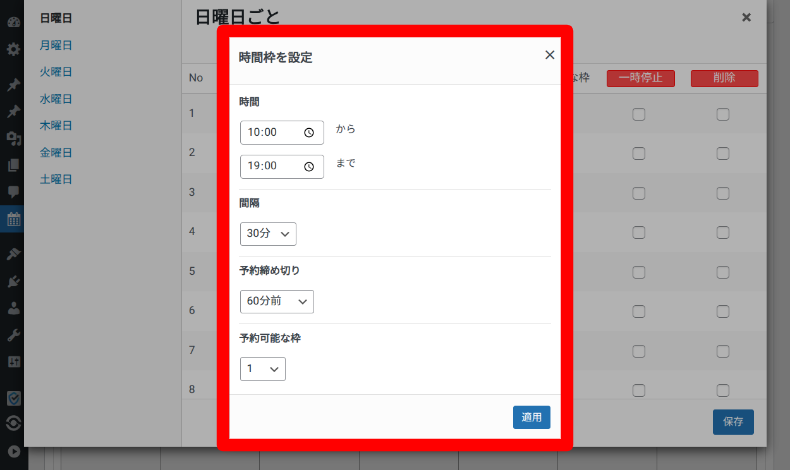Open the Media icon in admin sidebar
Image resolution: width=790 pixels, height=470 pixels.
(14, 138)
